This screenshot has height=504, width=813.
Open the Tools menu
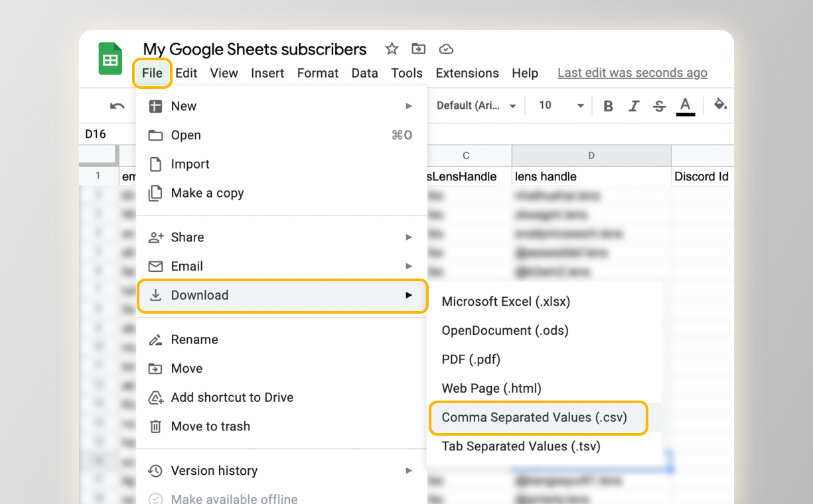click(x=407, y=73)
